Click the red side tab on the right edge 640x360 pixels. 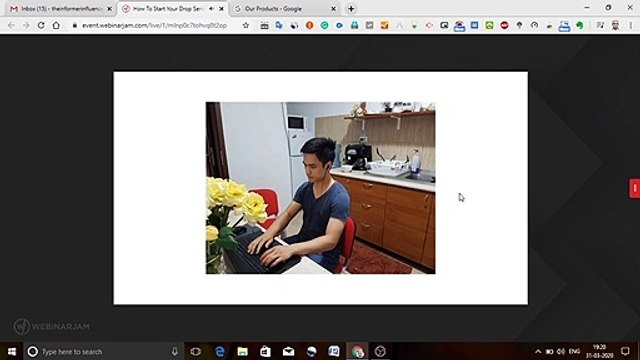635,188
